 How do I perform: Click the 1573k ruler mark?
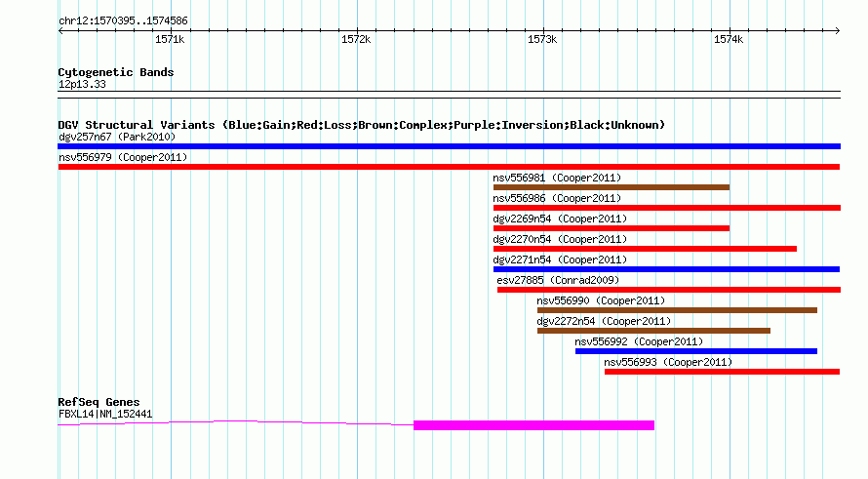(x=542, y=39)
